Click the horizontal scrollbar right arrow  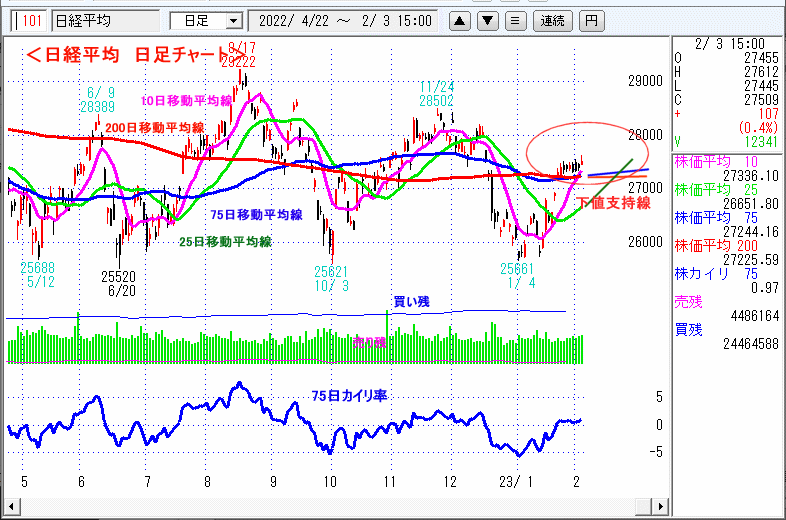point(660,506)
